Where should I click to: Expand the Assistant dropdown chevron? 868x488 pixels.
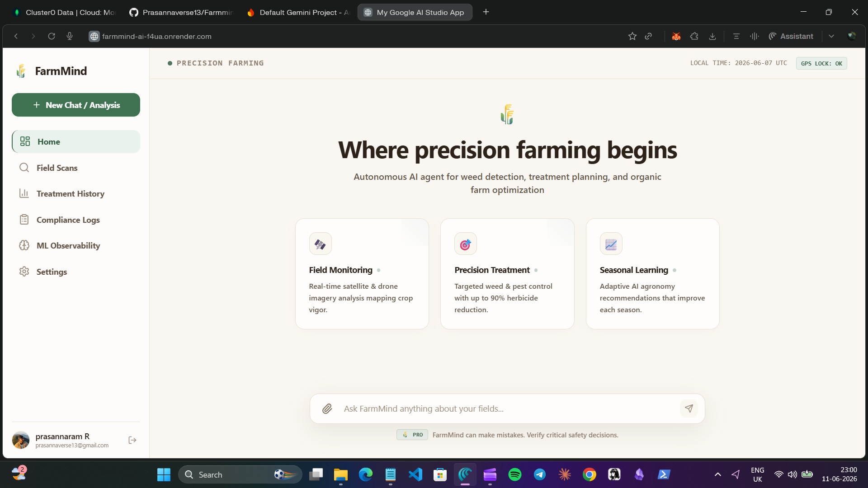(x=831, y=36)
